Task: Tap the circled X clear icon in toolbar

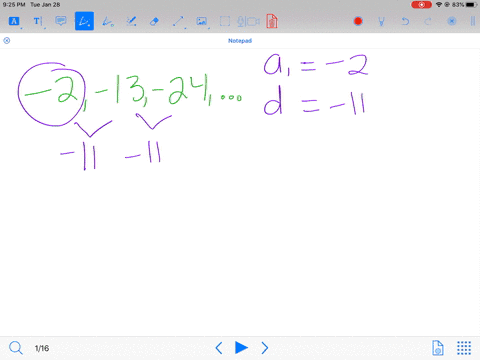Action: [452, 21]
